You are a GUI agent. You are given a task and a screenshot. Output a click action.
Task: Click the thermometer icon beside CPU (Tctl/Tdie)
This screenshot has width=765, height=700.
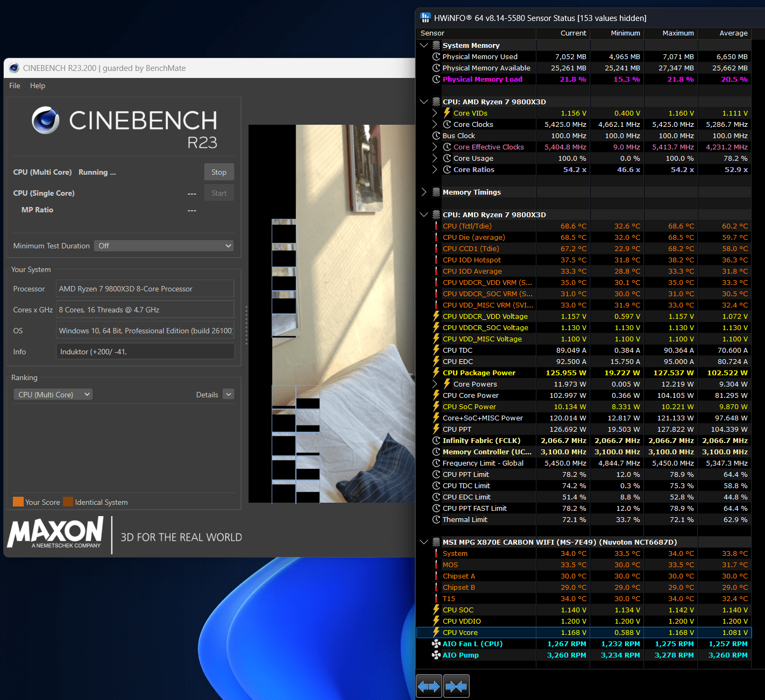click(436, 226)
